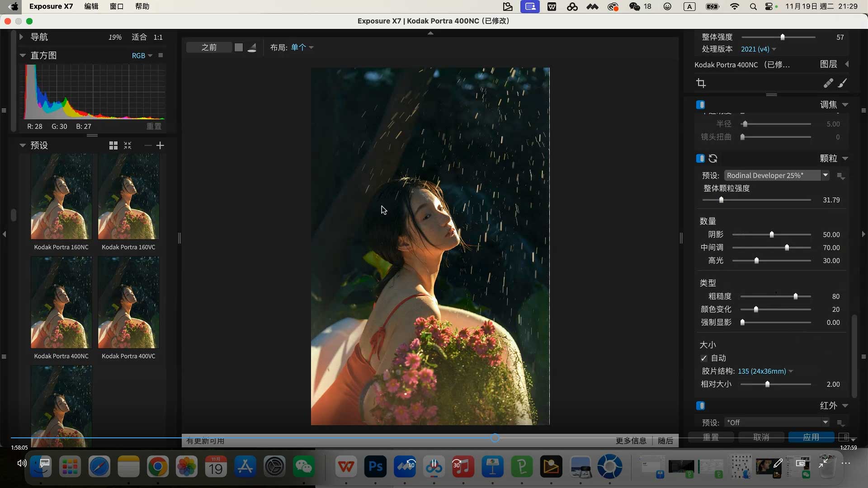Viewport: 868px width, 488px height.
Task: Switch presets to grid view icon
Action: [113, 145]
